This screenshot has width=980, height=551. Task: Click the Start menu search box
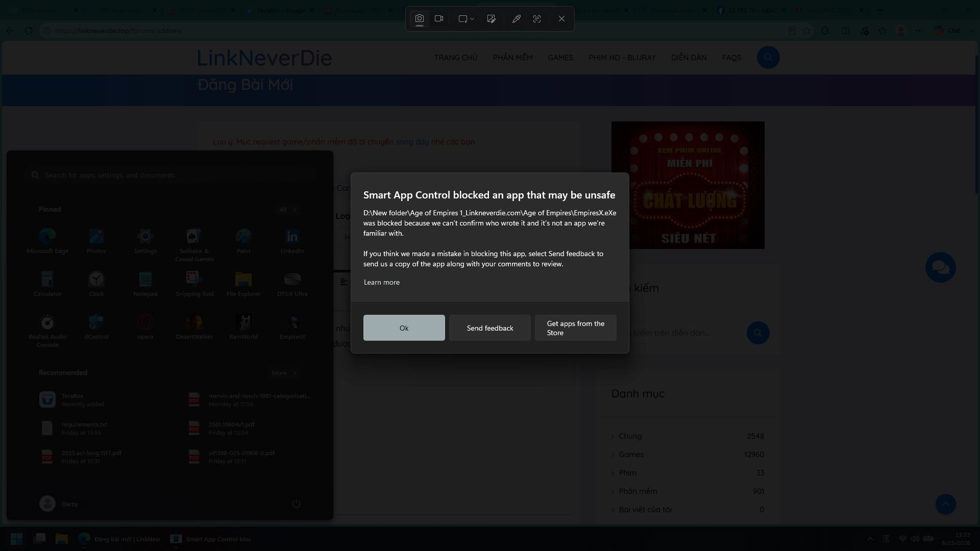[170, 175]
